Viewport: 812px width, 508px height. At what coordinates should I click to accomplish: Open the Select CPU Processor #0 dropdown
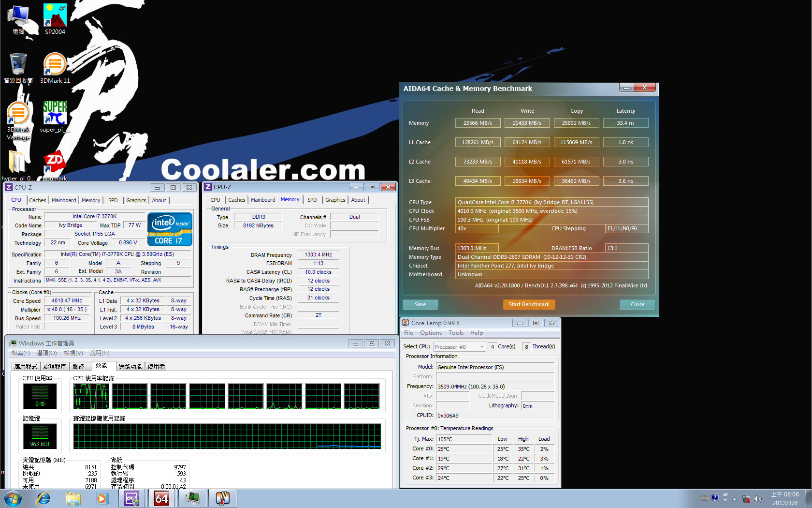[x=459, y=347]
